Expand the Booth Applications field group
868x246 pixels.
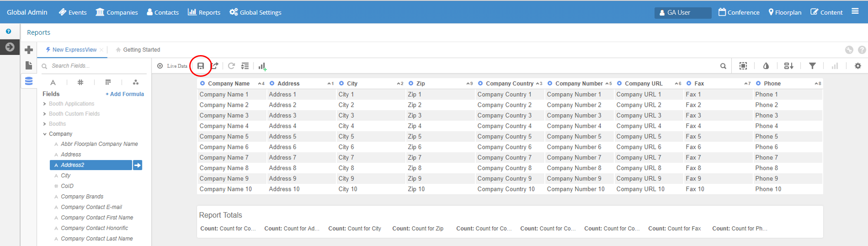pos(45,104)
